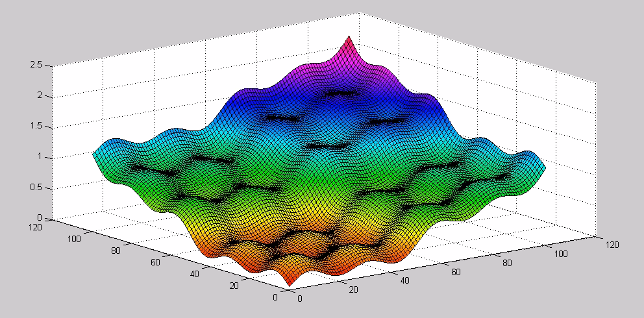Select the vertical axis tick label reading 1
The height and width of the screenshot is (318, 644).
(x=40, y=156)
